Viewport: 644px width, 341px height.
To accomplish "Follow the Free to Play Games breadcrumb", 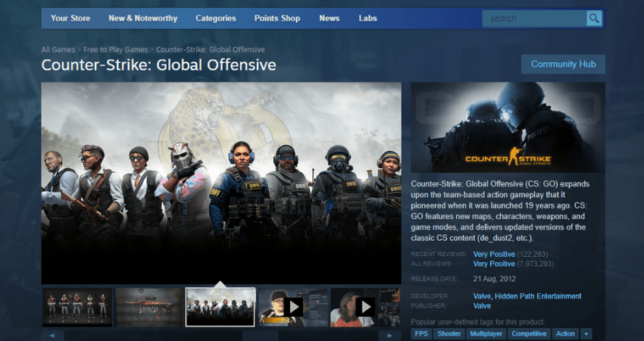I will [115, 50].
